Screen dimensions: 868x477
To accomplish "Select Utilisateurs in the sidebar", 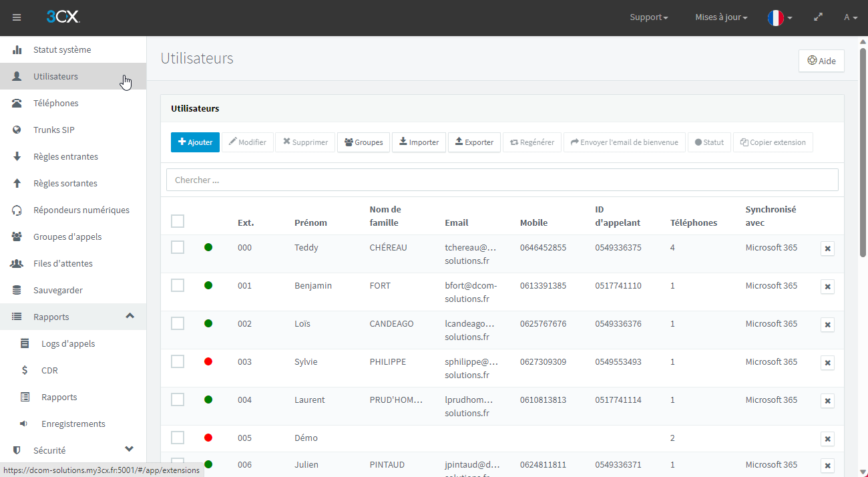I will point(73,76).
